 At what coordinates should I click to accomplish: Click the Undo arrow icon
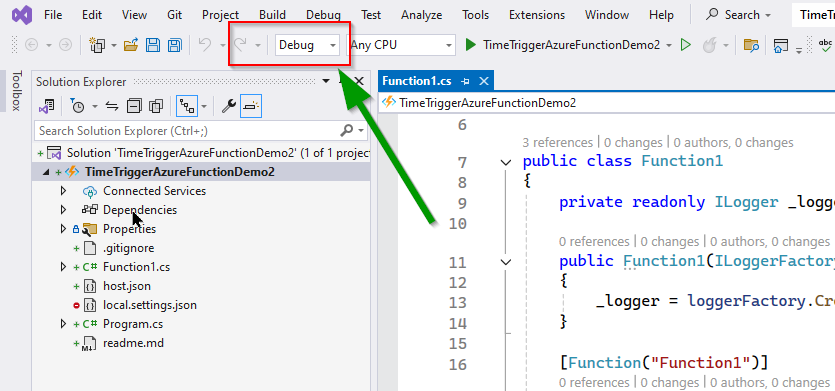click(x=204, y=45)
